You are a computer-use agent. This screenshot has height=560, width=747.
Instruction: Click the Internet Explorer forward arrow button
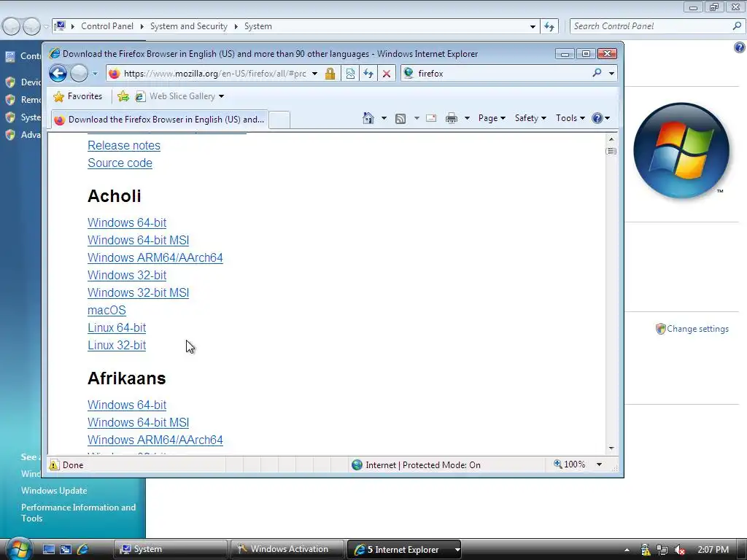click(79, 74)
